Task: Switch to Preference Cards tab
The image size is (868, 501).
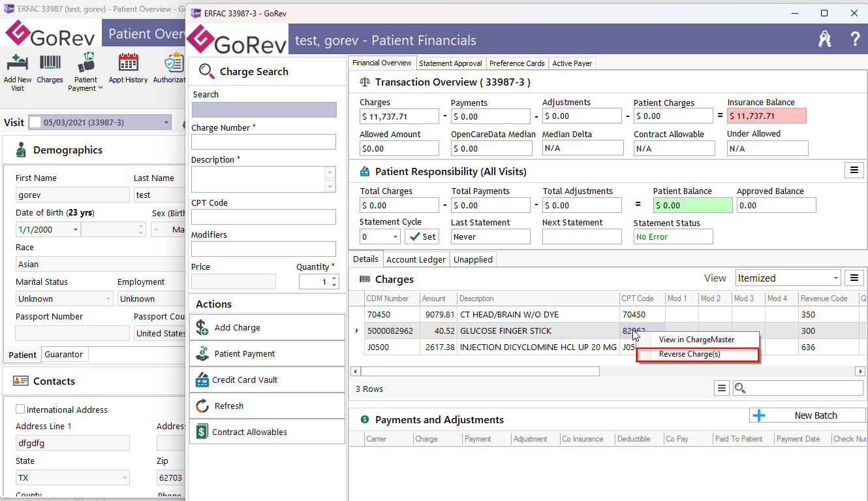Action: 517,63
